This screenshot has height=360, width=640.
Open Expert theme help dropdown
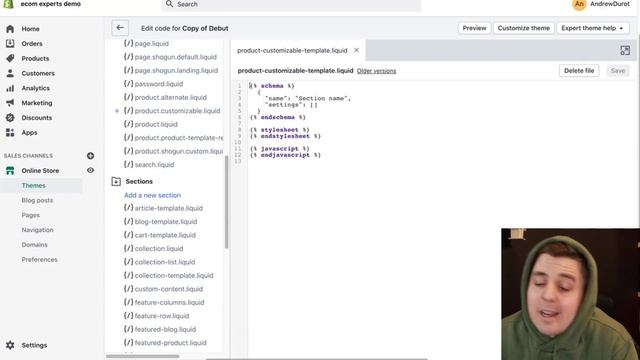[593, 28]
